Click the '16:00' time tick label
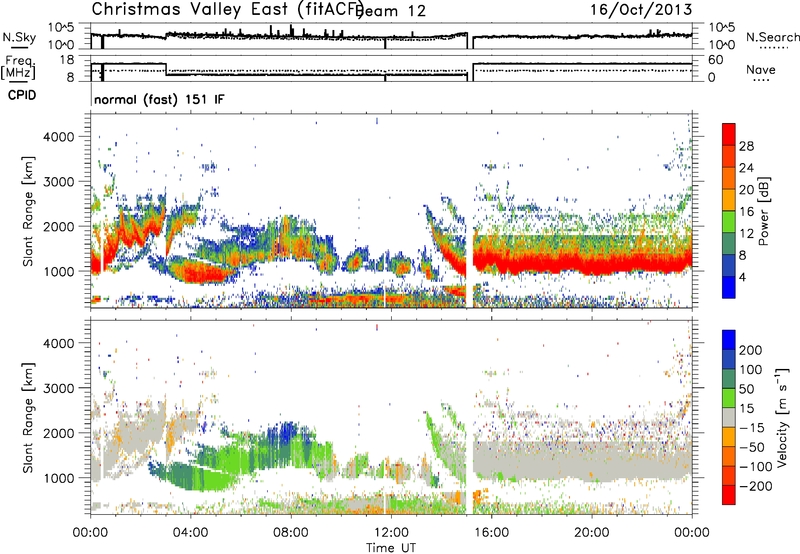 coord(491,533)
